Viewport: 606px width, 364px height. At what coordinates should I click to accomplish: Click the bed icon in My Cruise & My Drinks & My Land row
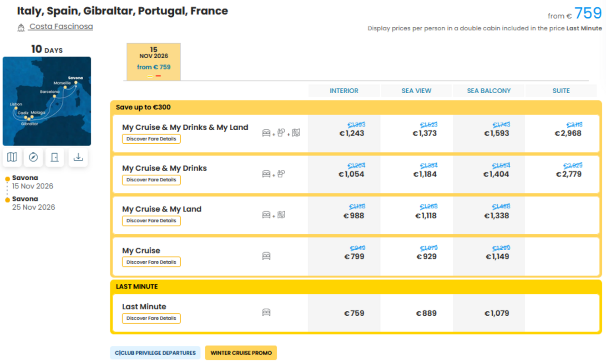[266, 133]
